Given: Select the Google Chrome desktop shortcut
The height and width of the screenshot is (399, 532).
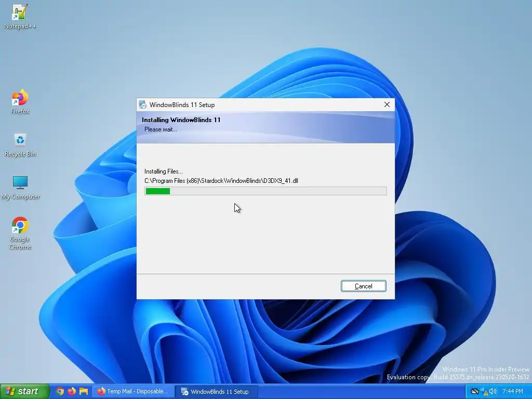Looking at the screenshot, I should (x=20, y=233).
